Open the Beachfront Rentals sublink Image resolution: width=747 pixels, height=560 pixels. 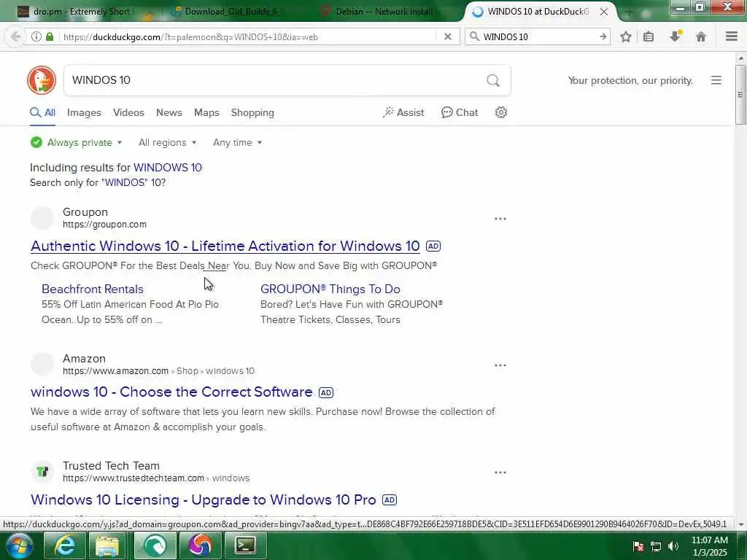pyautogui.click(x=93, y=289)
